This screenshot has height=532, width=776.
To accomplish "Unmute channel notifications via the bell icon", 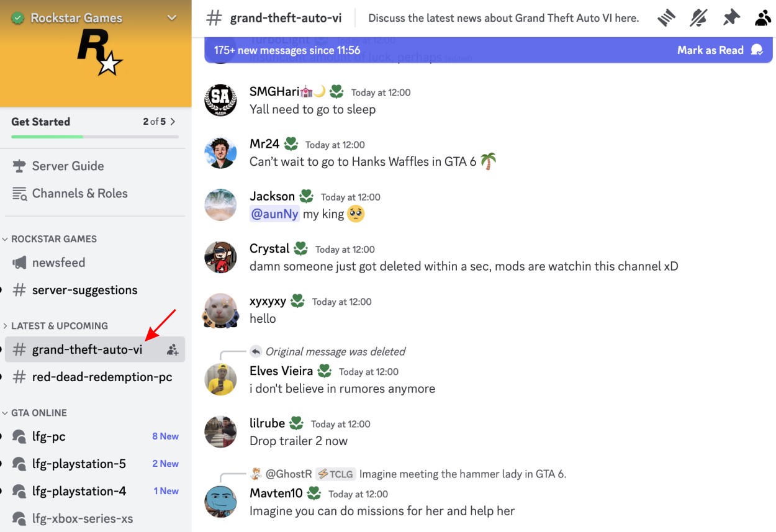I will coord(698,17).
